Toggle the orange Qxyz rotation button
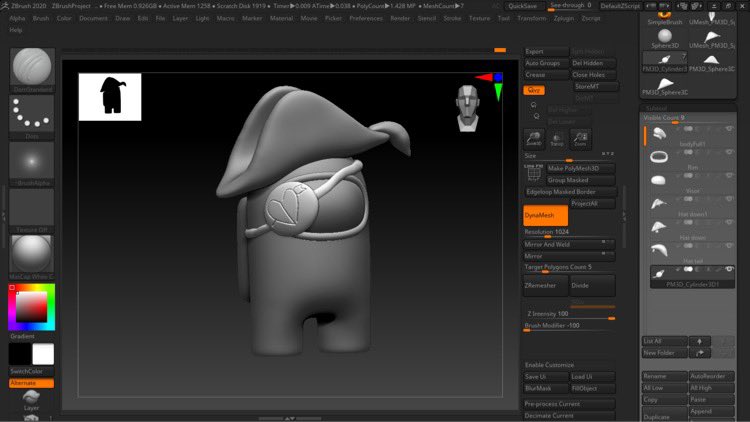 point(534,90)
